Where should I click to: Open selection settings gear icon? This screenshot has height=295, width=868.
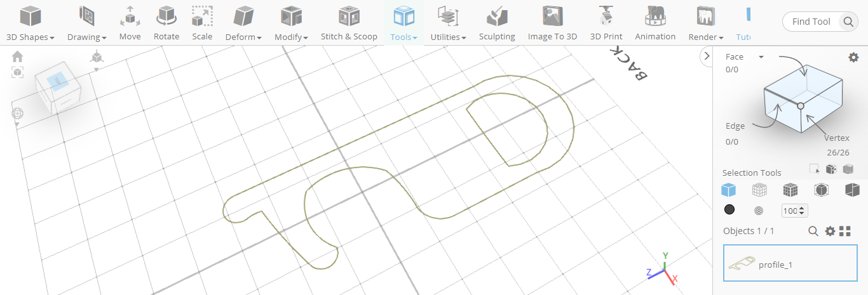pyautogui.click(x=853, y=57)
